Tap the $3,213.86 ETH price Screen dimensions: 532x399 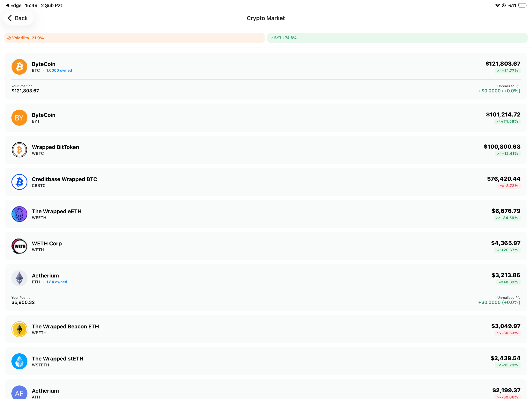[506, 275]
